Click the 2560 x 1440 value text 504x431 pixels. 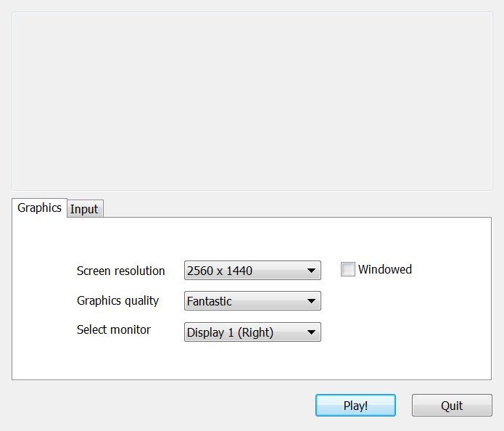click(220, 271)
